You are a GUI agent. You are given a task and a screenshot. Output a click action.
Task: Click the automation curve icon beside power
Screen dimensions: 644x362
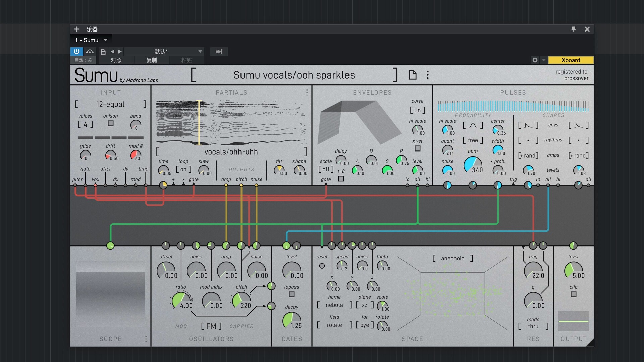coord(90,51)
